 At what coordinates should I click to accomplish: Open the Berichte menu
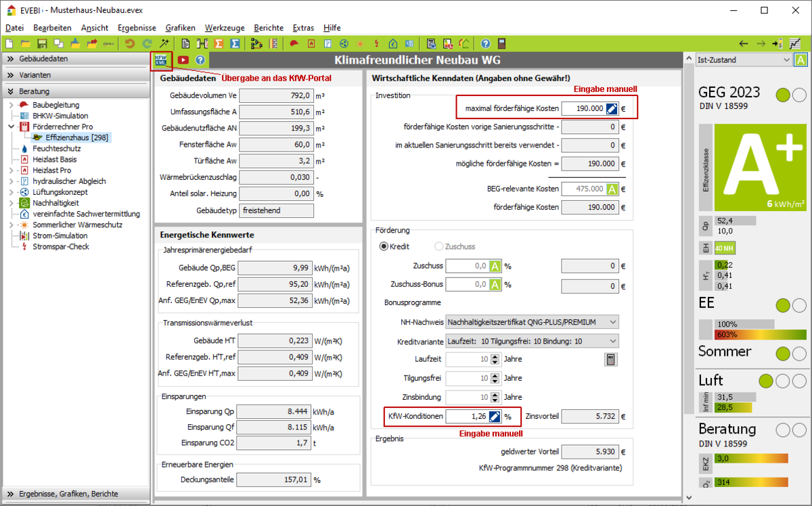[x=269, y=28]
